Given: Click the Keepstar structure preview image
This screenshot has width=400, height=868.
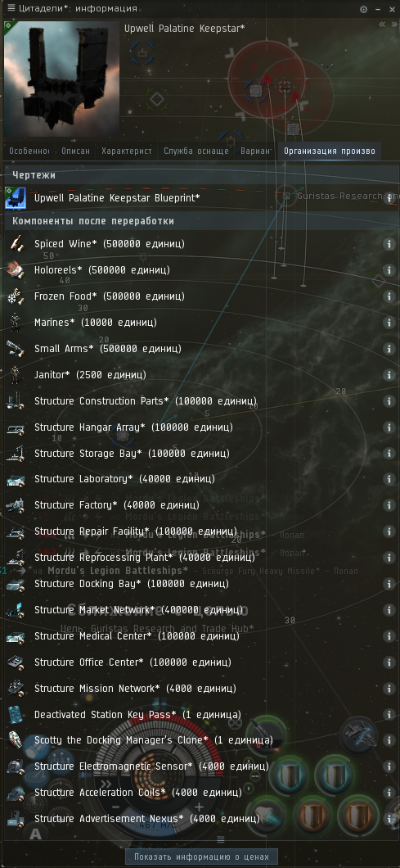Looking at the screenshot, I should coord(61,79).
